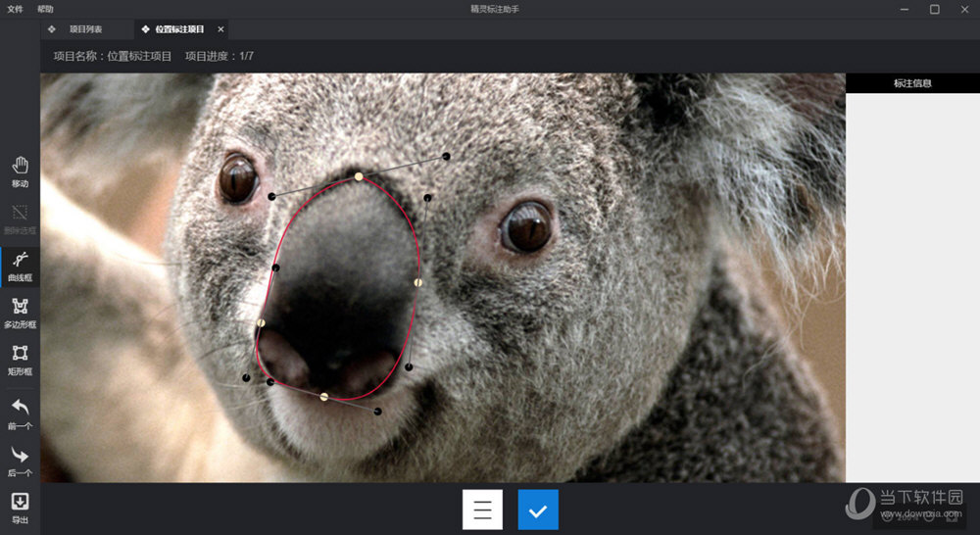The height and width of the screenshot is (535, 980).
Task: Choose the 多边形框 polygon box tool
Action: 20,314
